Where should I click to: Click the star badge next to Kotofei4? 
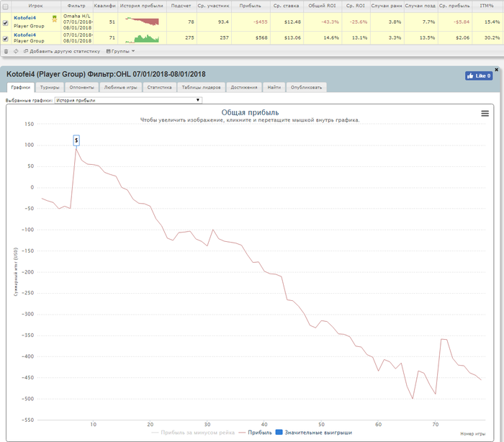coord(54,19)
